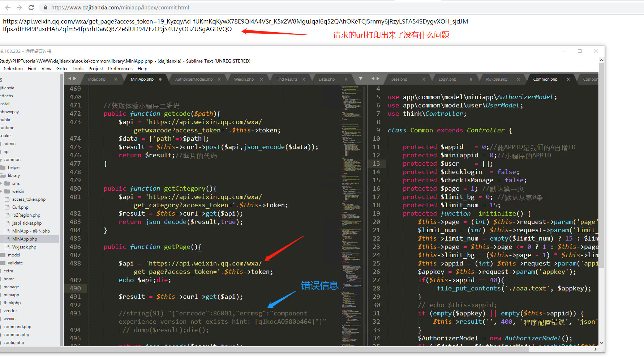This screenshot has height=357, width=644.
Task: Switch to the Common.php tab
Action: 545,79
